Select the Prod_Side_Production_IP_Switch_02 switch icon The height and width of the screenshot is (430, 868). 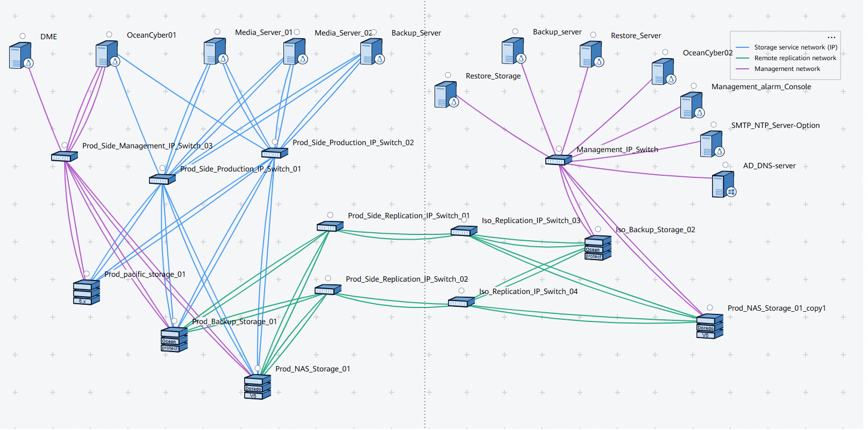275,153
